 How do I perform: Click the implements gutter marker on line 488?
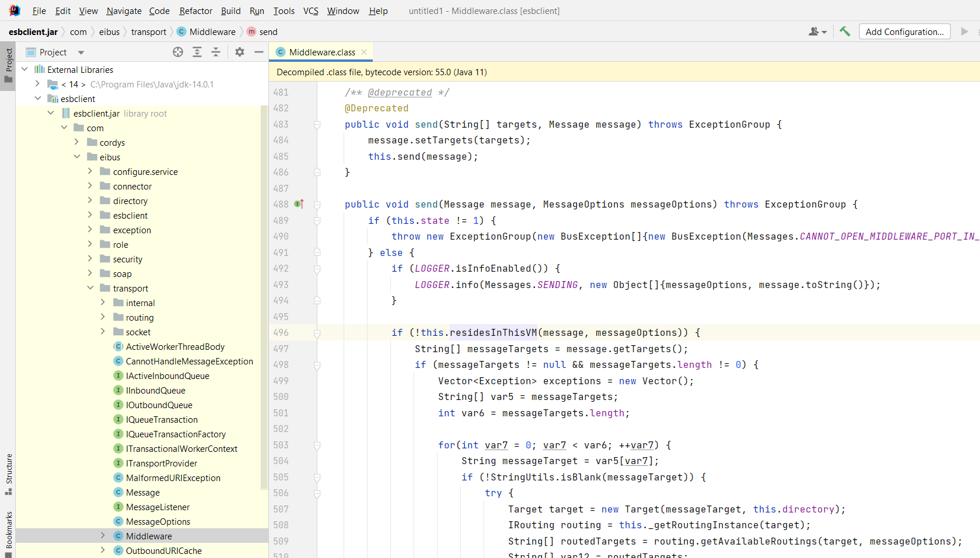tap(299, 204)
